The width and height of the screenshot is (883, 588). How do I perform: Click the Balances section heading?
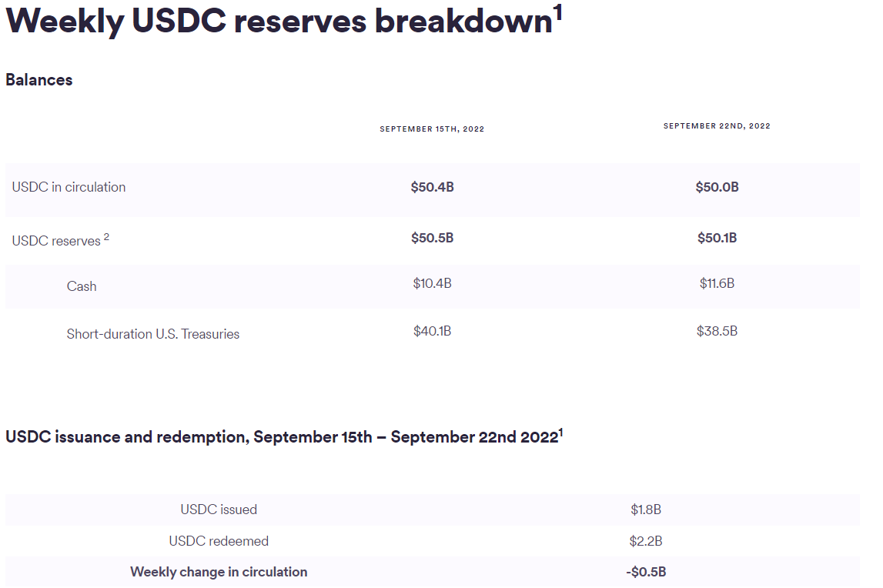39,80
